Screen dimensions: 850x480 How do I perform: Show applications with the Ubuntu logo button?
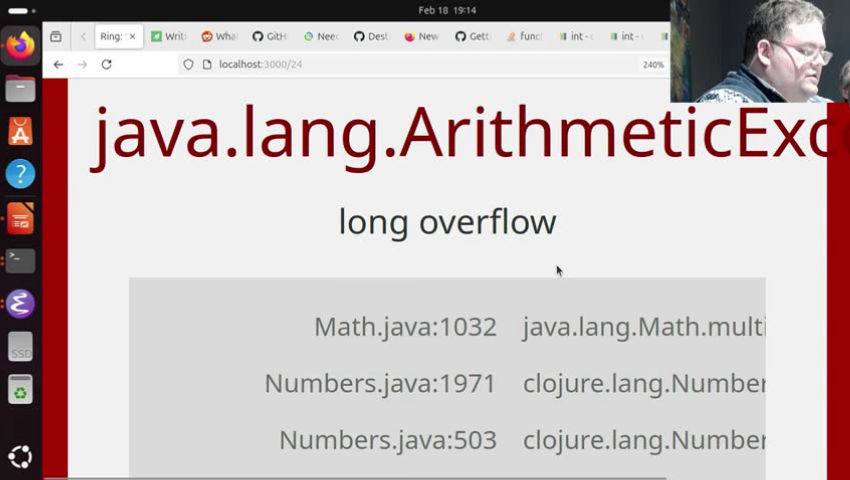(x=20, y=457)
